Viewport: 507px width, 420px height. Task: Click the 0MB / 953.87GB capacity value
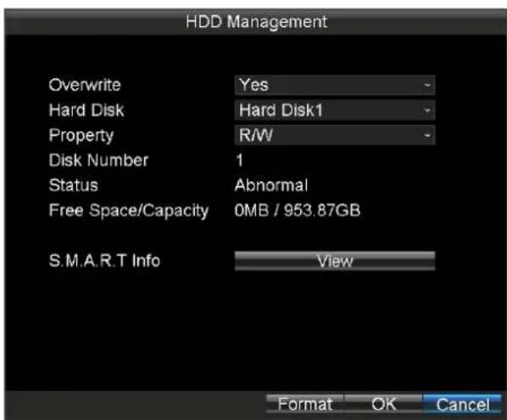[298, 210]
